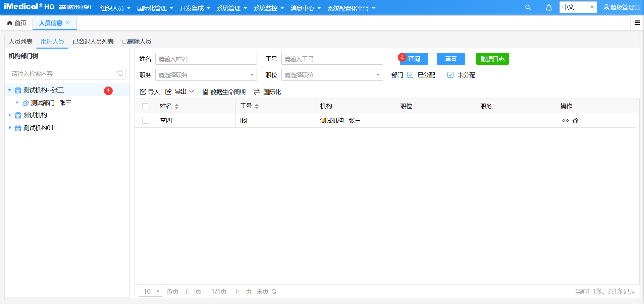This screenshot has width=644, height=304.
Task: Open the language selector showing 中文
Action: [578, 7]
